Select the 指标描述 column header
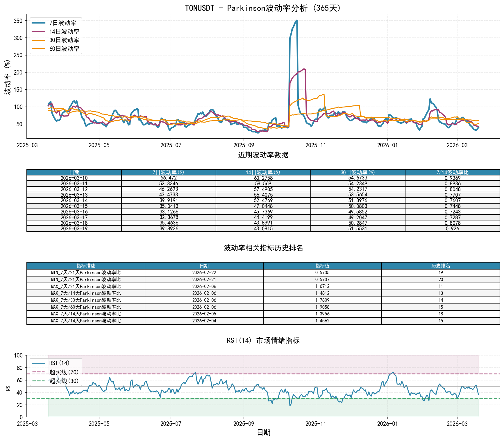The width and height of the screenshot is (504, 440). [x=86, y=266]
